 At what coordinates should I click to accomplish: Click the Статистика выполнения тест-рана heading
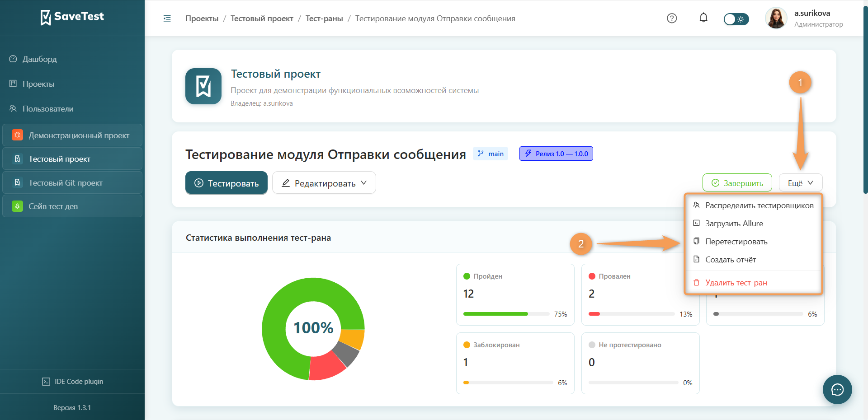click(x=258, y=238)
